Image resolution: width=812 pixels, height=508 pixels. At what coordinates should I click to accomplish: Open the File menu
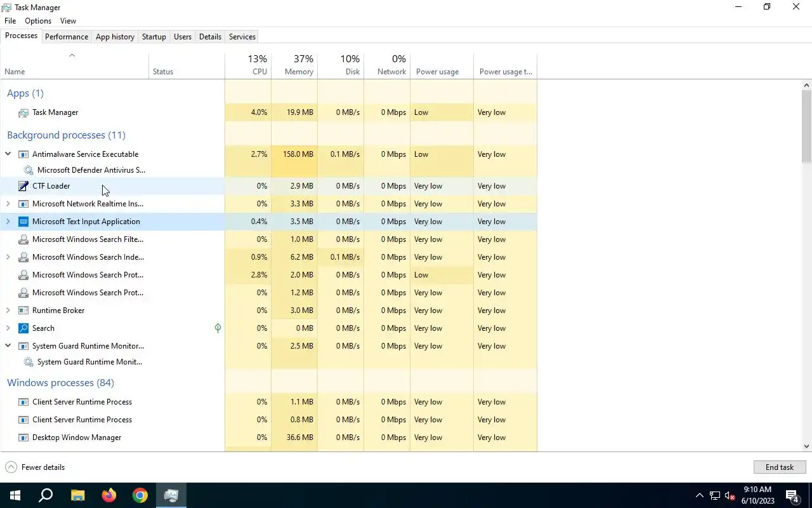coord(10,21)
